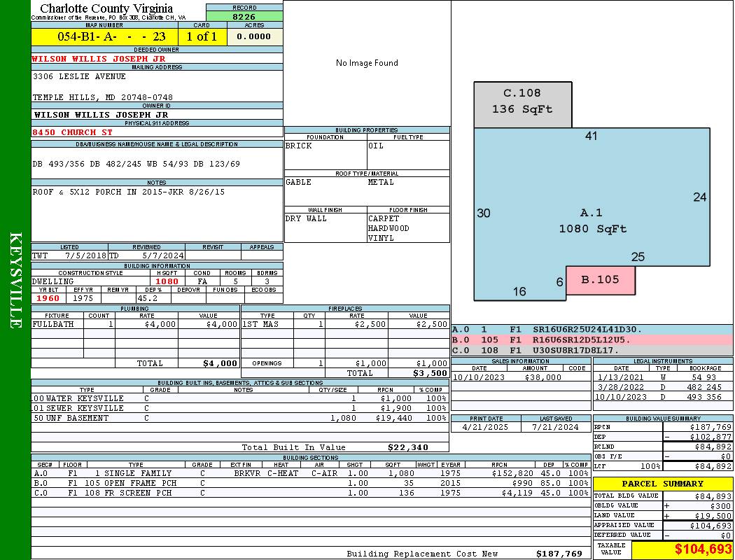Click the acres value 0.0000
Image resolution: width=735 pixels, height=560 pixels.
[253, 36]
